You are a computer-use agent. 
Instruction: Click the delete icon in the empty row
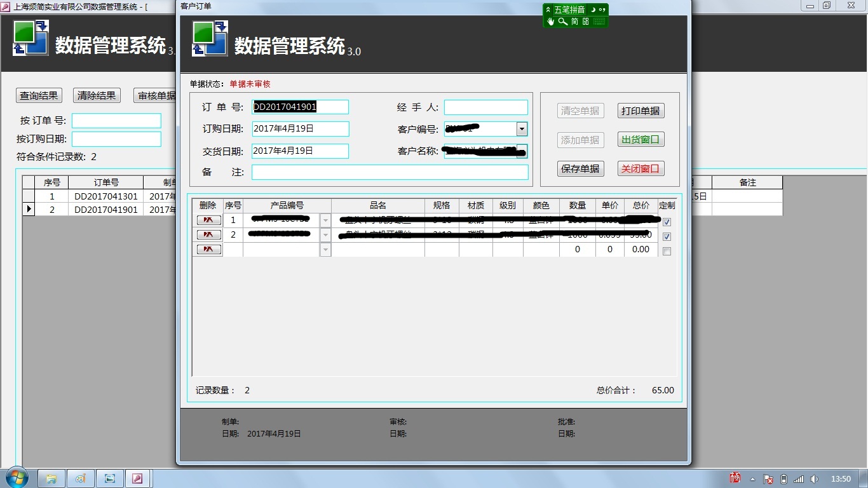tap(209, 250)
